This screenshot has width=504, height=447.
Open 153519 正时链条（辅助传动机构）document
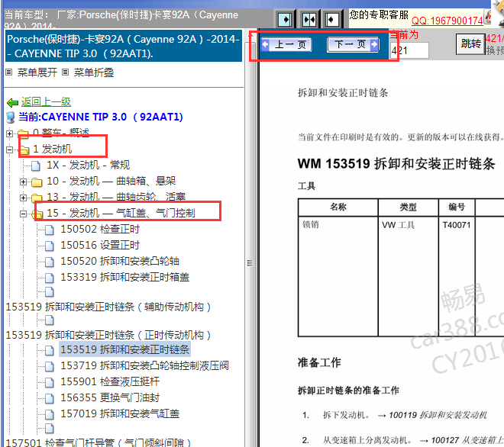coord(108,307)
